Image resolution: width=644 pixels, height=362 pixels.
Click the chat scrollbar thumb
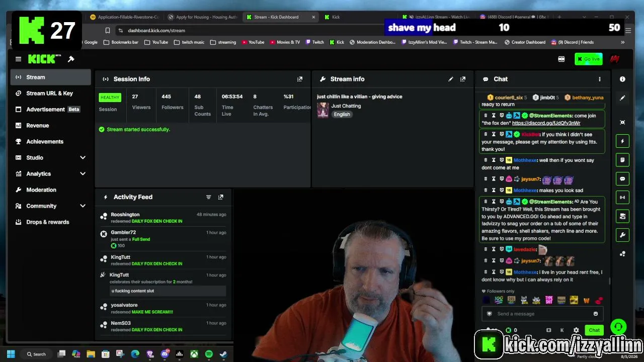(609, 281)
